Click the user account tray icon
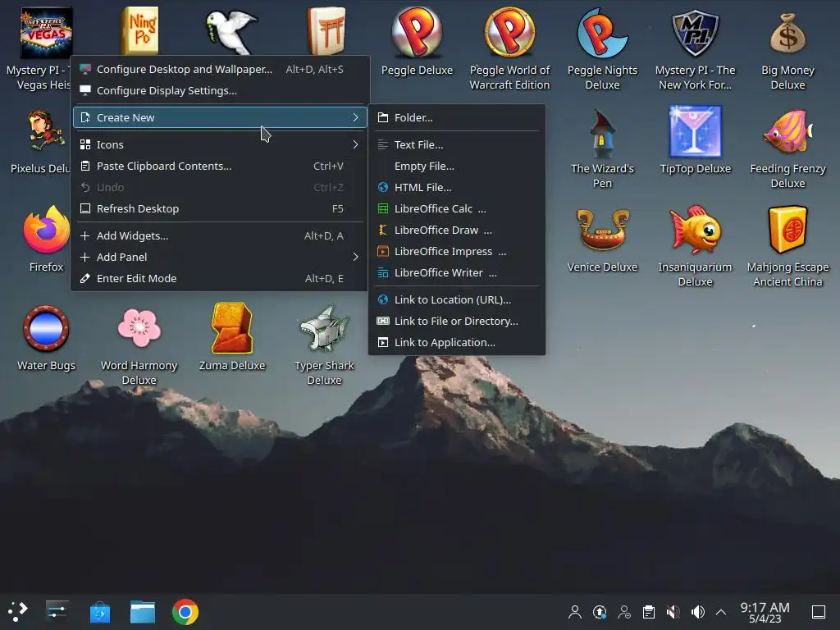Image resolution: width=840 pixels, height=630 pixels. (x=575, y=612)
